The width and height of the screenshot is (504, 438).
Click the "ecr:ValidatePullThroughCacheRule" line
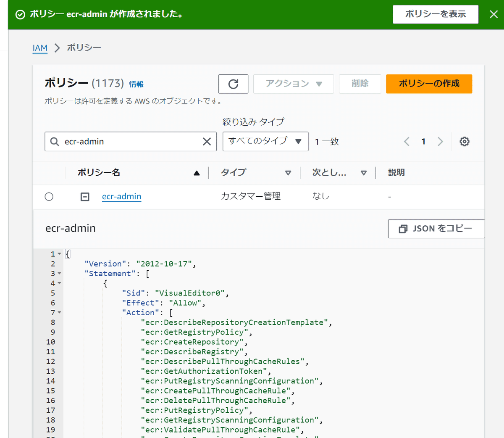pyautogui.click(x=223, y=430)
